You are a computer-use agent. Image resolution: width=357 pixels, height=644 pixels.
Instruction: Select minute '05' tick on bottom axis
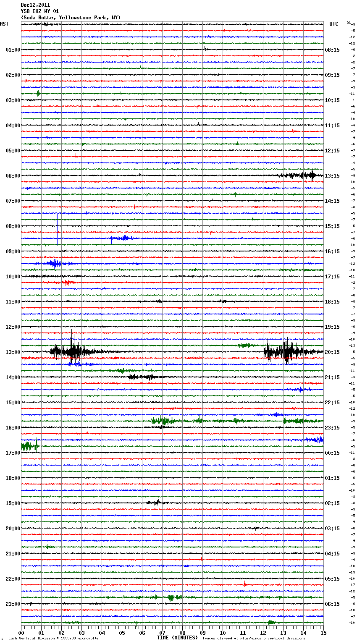click(x=122, y=633)
